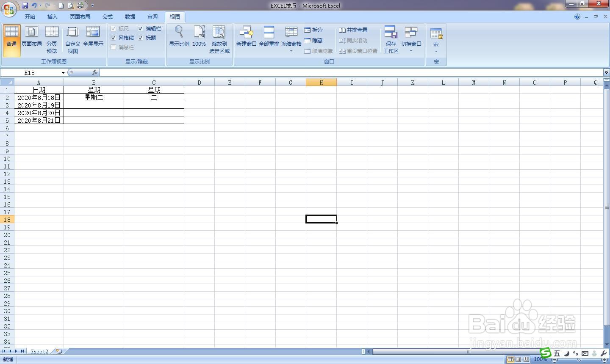Create new blank workbook via toolbar icon
The image size is (610, 364).
click(61, 6)
